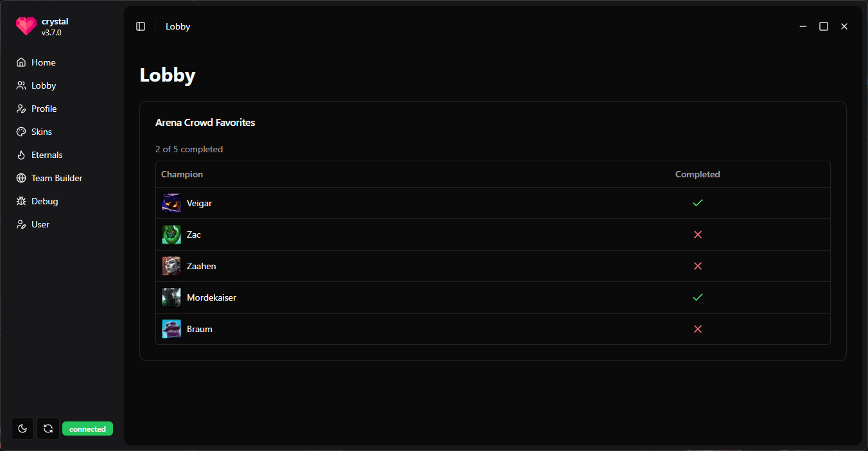This screenshot has width=868, height=451.
Task: Open the Home page in sidebar
Action: click(44, 62)
